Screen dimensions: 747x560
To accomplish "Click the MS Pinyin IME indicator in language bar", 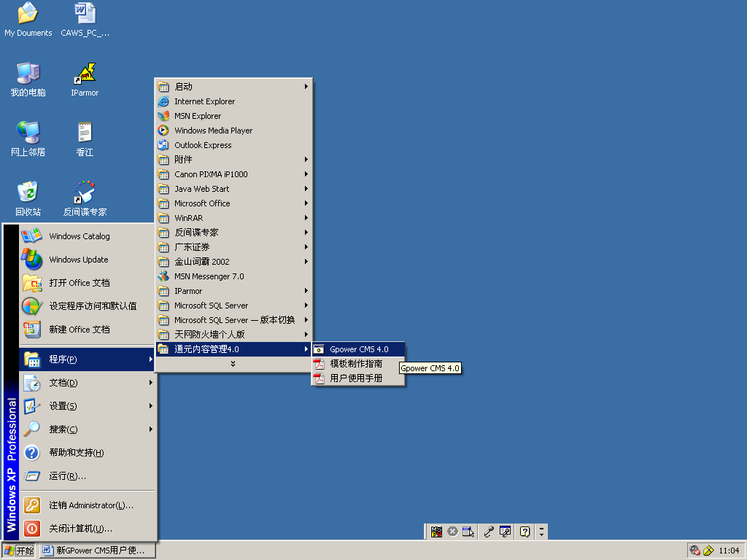I will tap(436, 532).
